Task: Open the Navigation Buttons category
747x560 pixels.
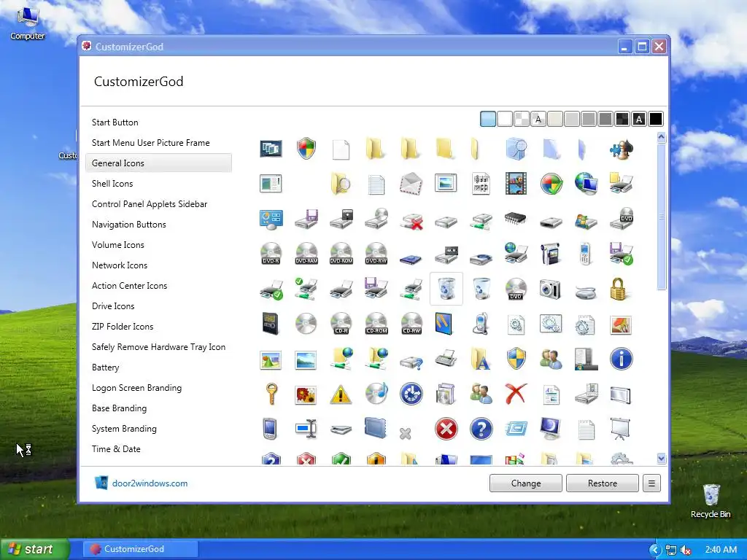Action: coord(158,225)
